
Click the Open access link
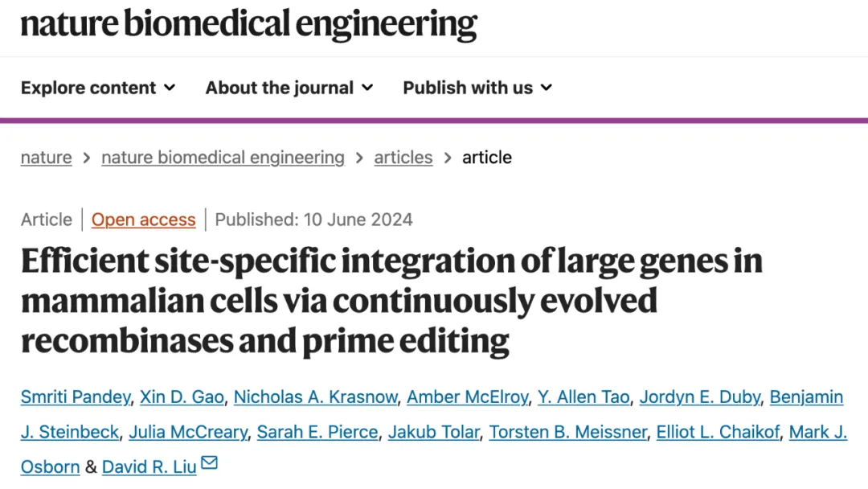click(143, 220)
